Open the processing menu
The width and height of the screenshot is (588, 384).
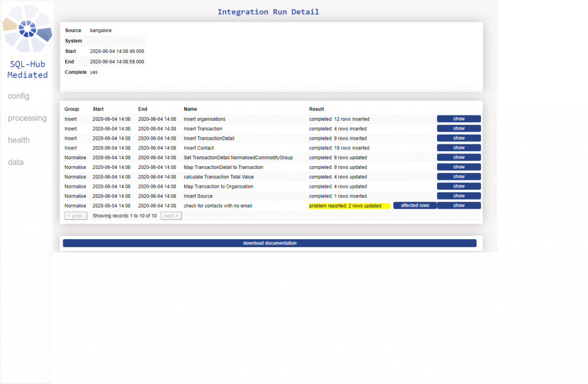point(28,118)
